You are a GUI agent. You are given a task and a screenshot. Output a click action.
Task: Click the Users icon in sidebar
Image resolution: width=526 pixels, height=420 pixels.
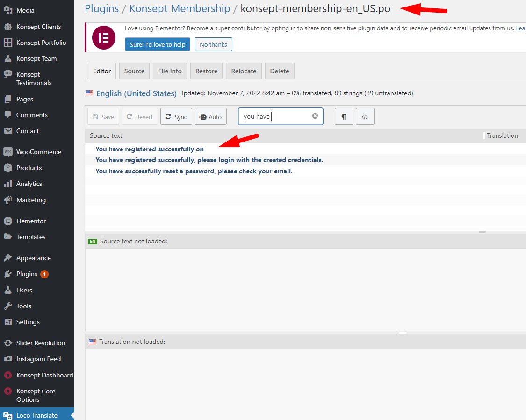coord(8,290)
